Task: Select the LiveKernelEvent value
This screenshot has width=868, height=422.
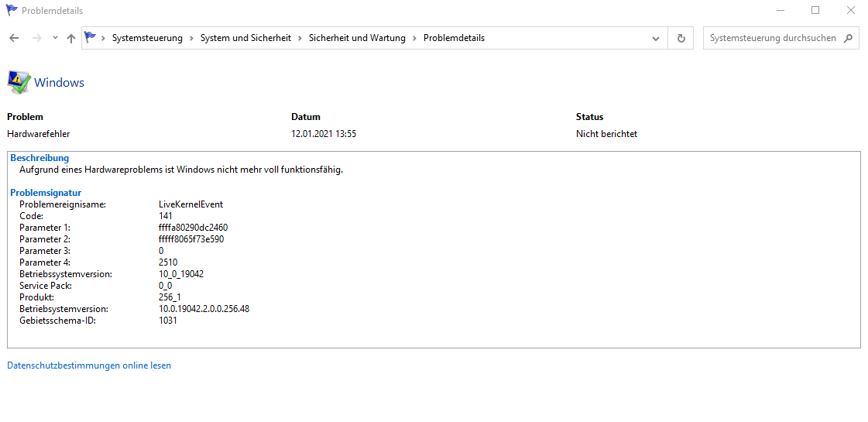Action: point(191,204)
